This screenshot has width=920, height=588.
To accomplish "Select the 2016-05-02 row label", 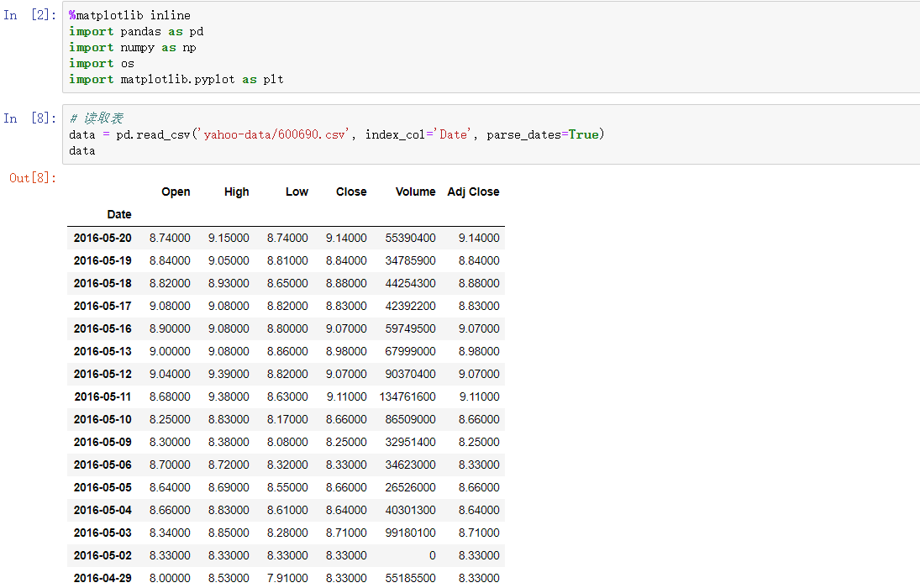I will pos(103,555).
